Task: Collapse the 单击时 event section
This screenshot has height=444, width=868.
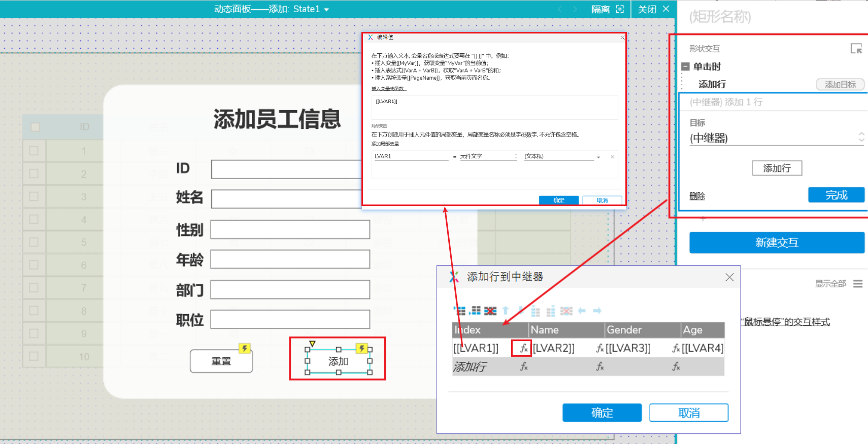Action: click(x=685, y=66)
